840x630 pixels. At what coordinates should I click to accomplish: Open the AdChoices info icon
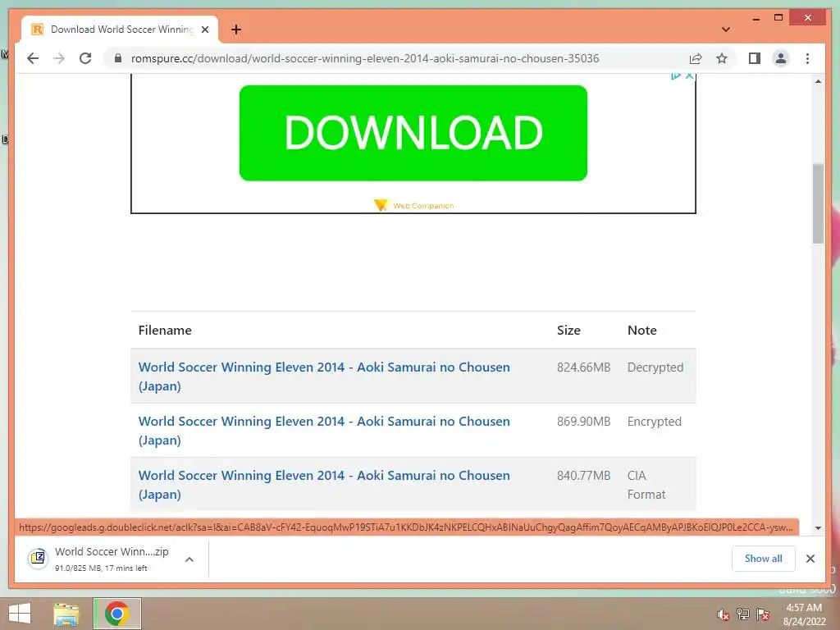coord(676,76)
